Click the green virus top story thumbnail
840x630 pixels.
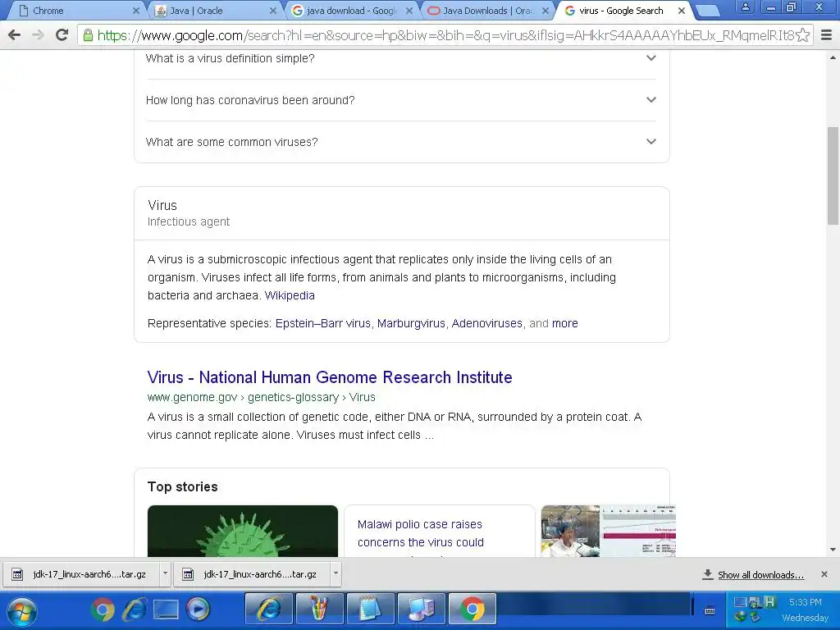pos(243,531)
